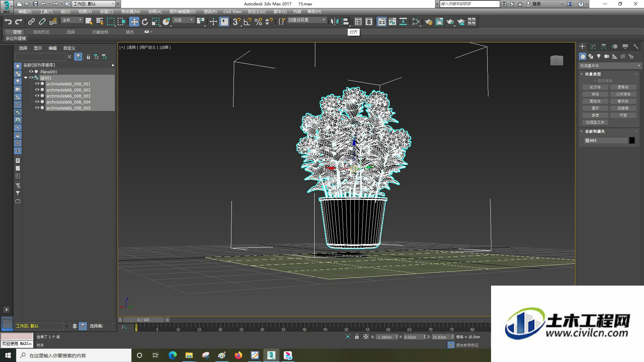This screenshot has height=362, width=644.
Task: Click the time slider showing 0 / 100
Action: [144, 320]
